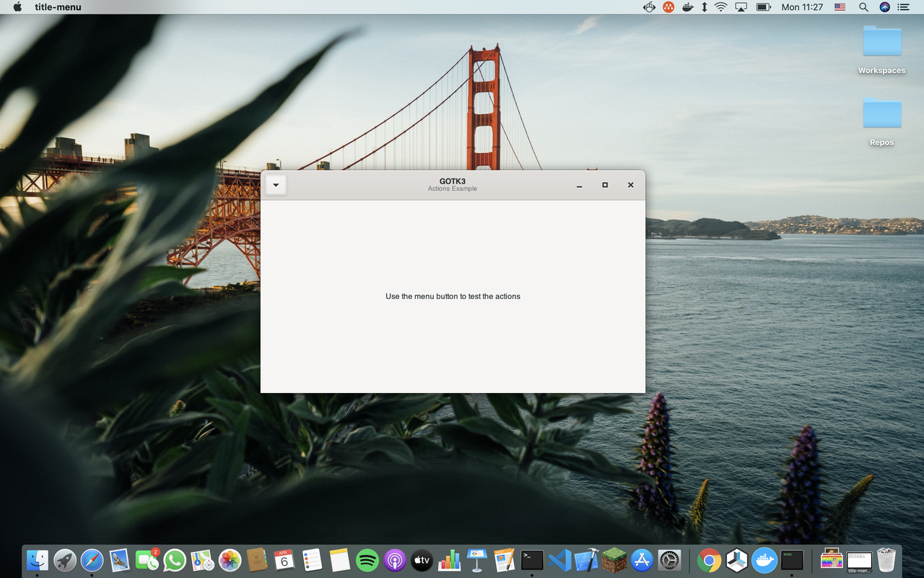Open Numbers from the dock

(x=450, y=560)
